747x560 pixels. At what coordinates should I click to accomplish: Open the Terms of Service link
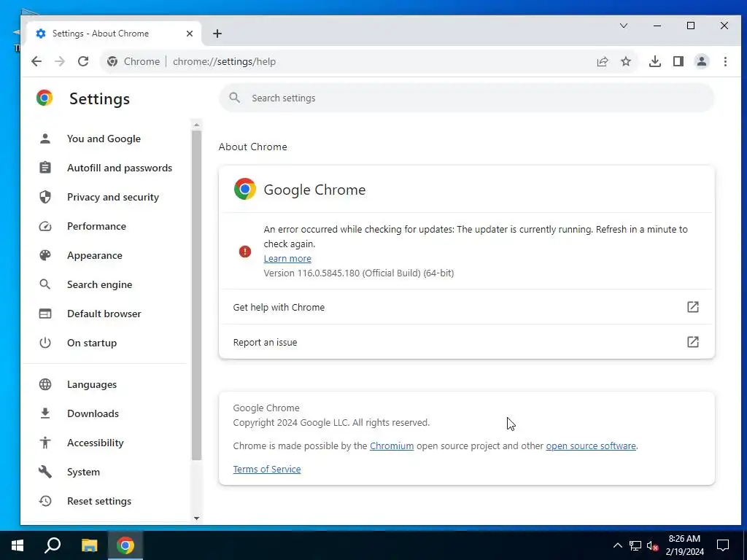point(267,469)
